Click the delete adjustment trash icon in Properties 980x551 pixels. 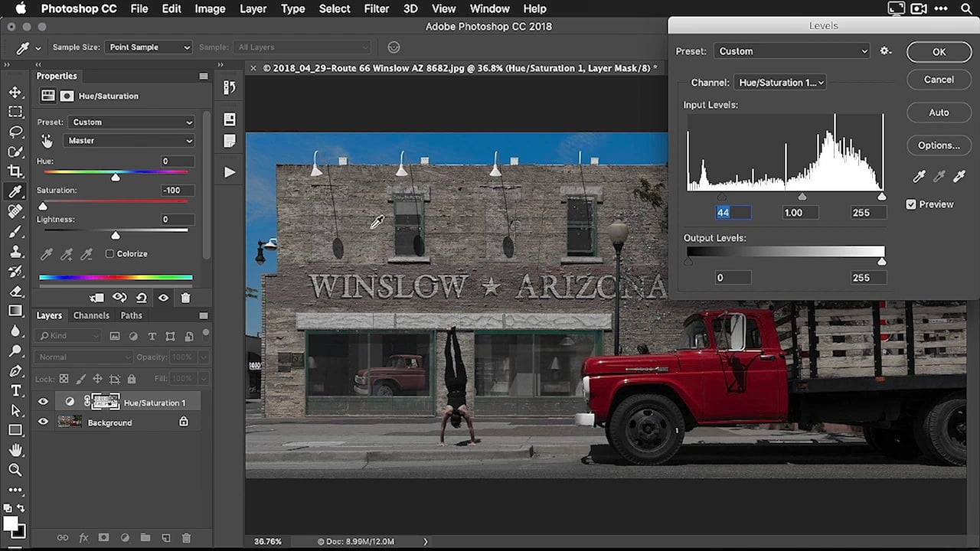pyautogui.click(x=185, y=298)
